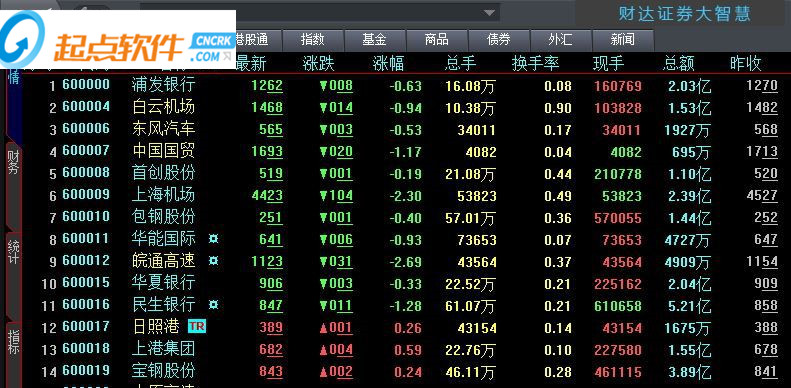The image size is (791, 388).
Task: Click change percent 0.59 for 上港集团
Action: click(408, 350)
